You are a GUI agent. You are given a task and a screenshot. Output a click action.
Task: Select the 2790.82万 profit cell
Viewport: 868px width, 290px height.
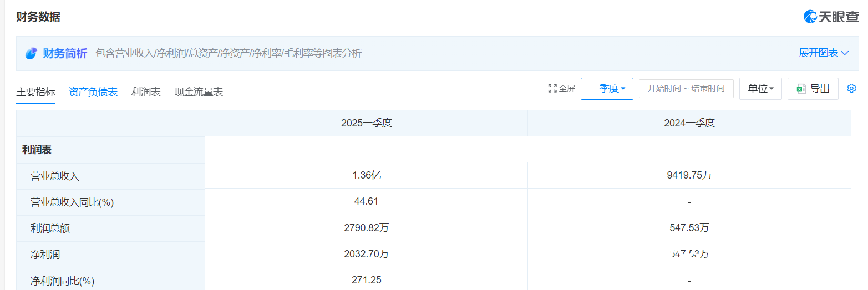[x=366, y=227]
